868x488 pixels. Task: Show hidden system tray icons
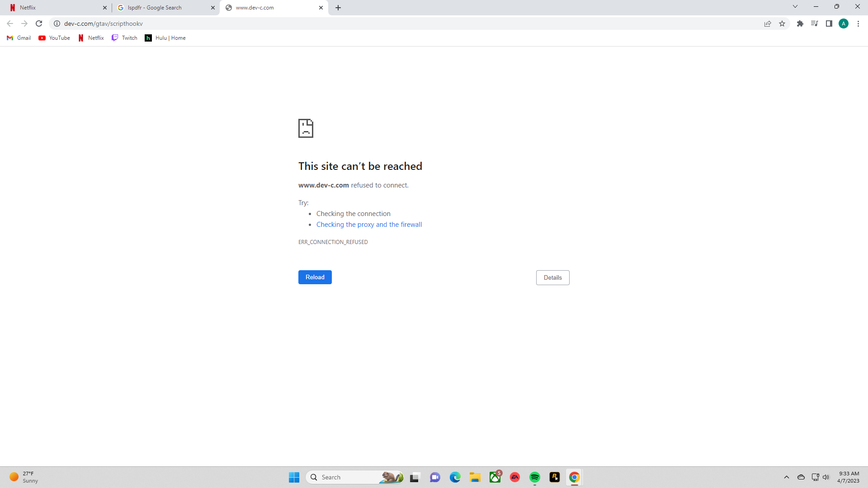[x=787, y=477]
